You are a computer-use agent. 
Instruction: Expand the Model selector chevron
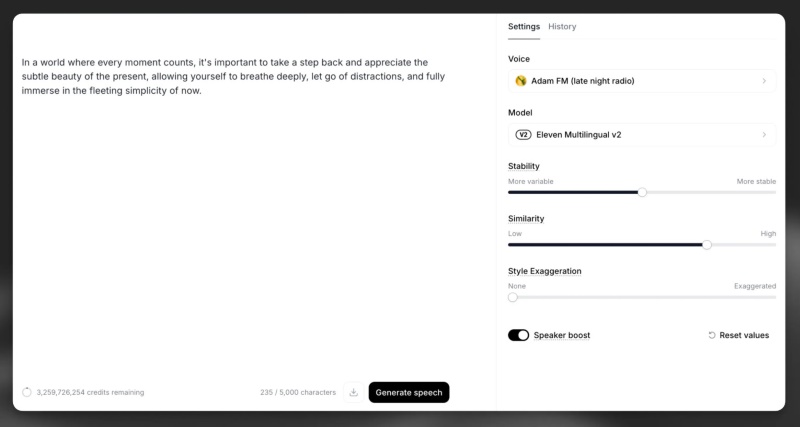[x=764, y=134]
